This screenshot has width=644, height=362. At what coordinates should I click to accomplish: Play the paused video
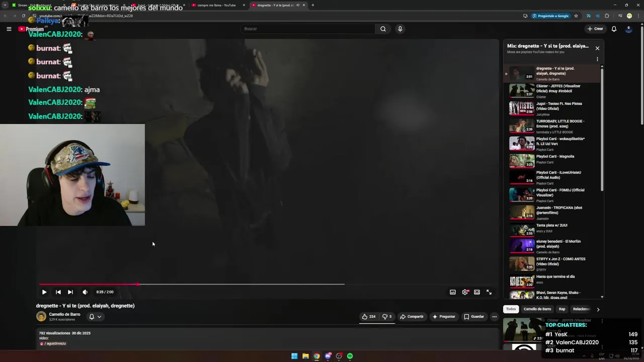44,292
